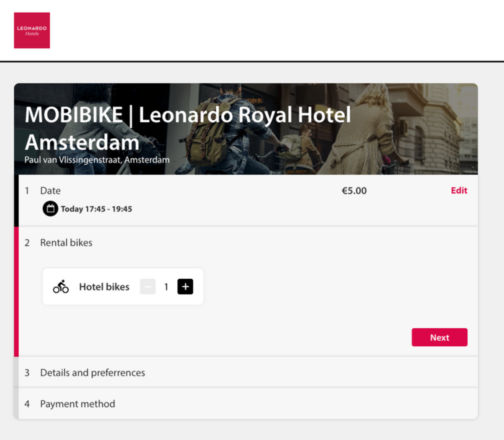Select the Hotel bikes card

(123, 286)
